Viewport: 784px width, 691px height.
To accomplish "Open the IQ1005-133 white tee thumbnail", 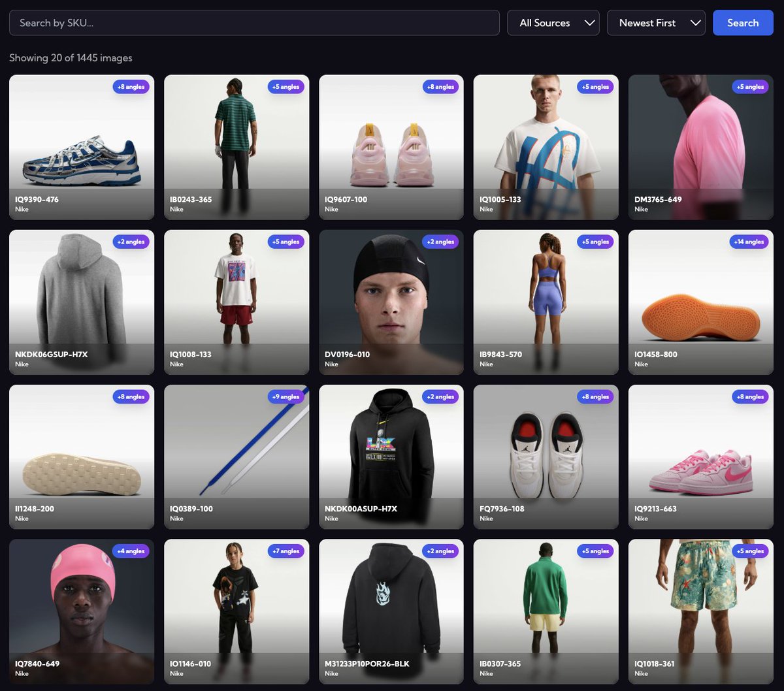I will pos(546,147).
